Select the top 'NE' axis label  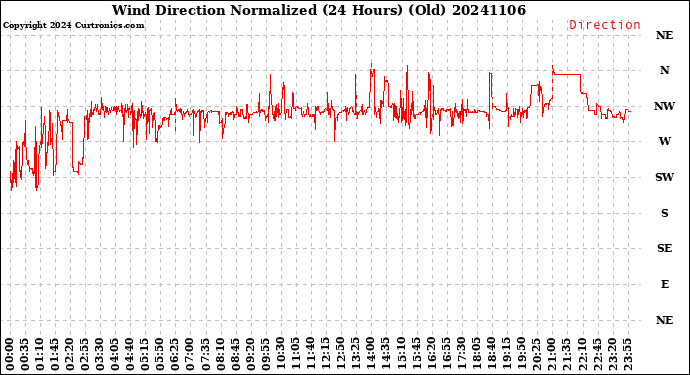click(x=664, y=35)
